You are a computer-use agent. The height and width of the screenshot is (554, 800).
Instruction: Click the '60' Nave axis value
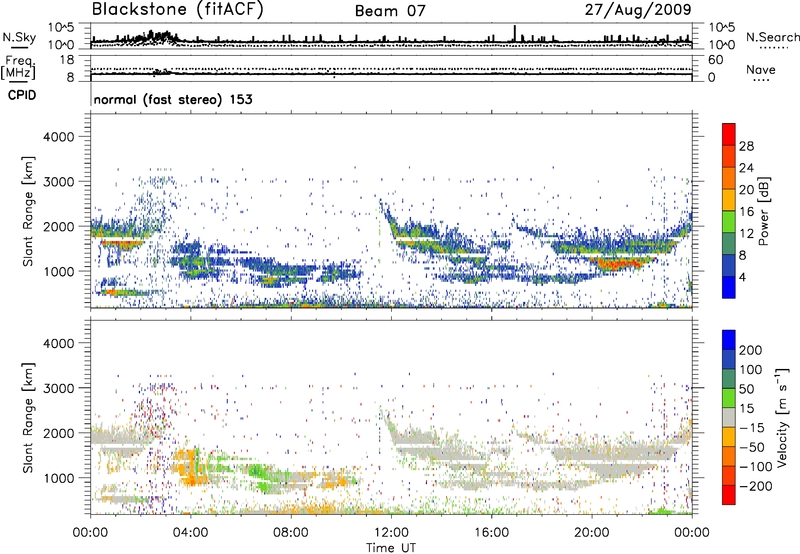pos(715,60)
